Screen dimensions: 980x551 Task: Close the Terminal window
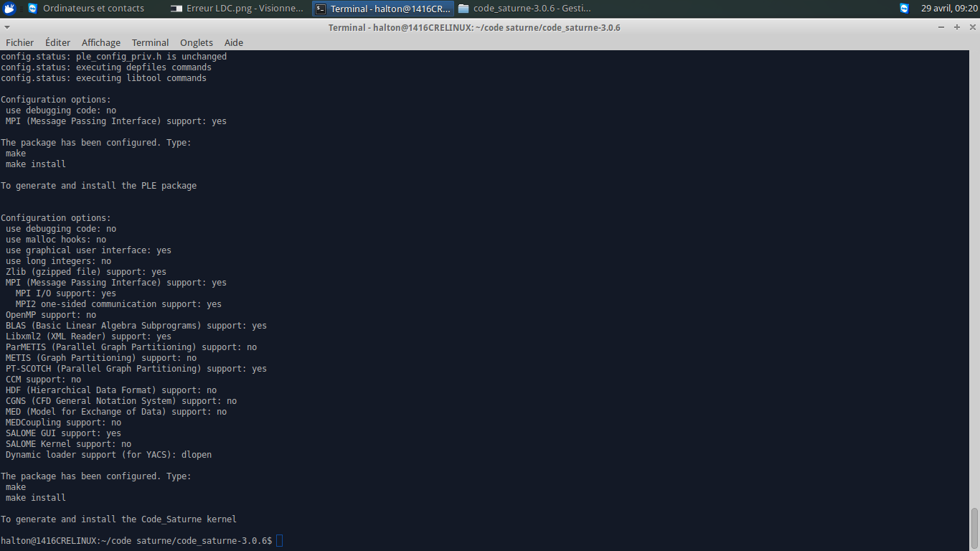coord(972,27)
